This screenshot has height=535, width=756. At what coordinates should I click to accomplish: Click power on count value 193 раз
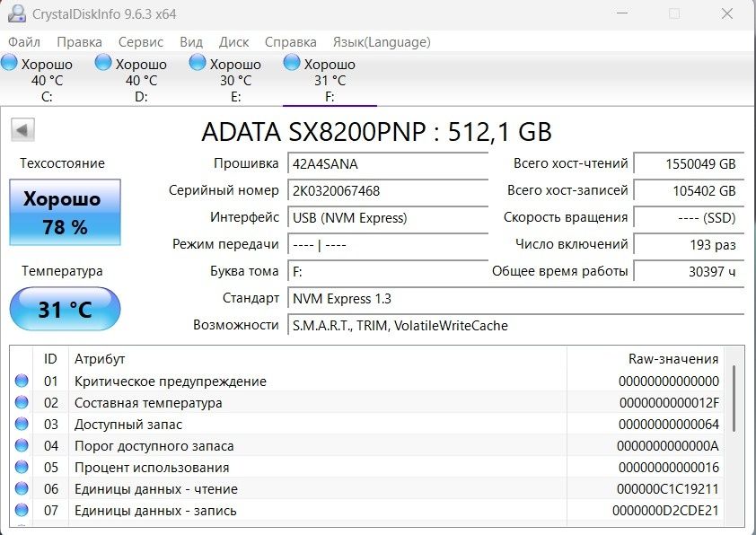tap(689, 245)
